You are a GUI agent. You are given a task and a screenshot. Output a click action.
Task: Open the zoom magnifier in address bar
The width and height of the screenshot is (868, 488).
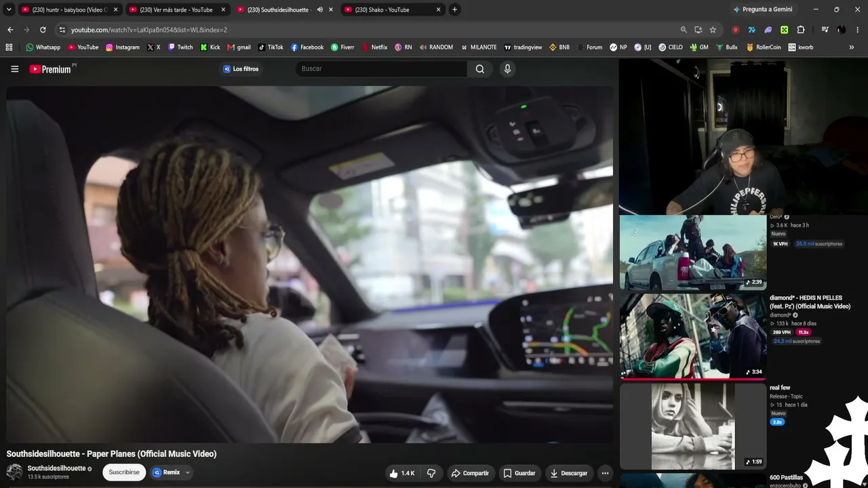point(684,30)
